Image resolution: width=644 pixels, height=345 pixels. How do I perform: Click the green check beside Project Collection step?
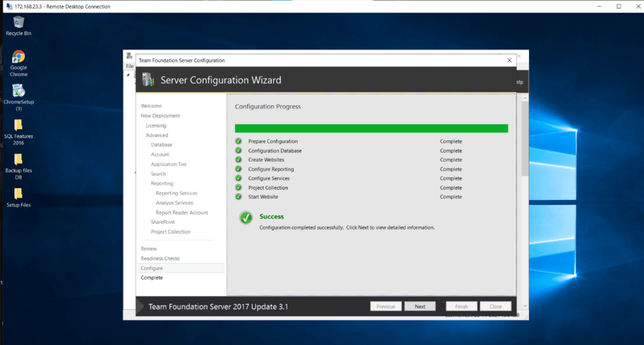point(238,188)
